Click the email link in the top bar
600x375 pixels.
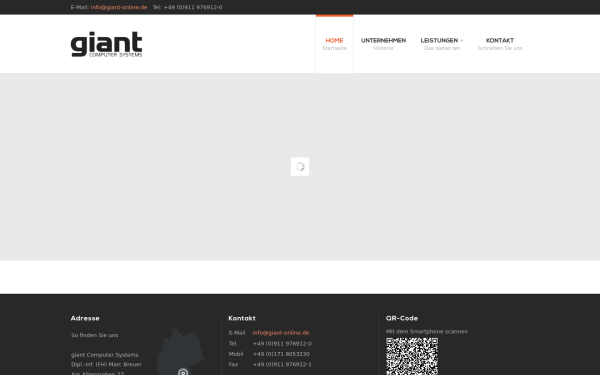(x=119, y=7)
